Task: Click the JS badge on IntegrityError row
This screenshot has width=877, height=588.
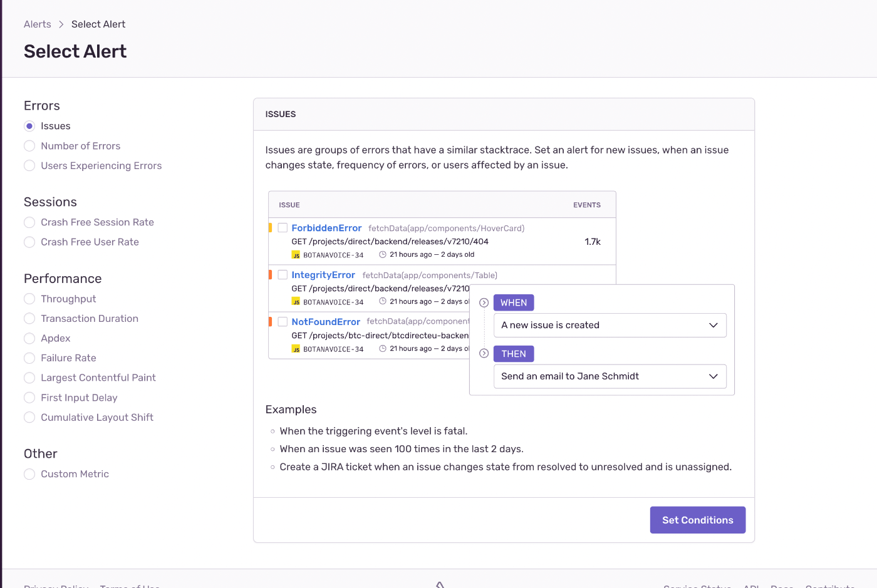Action: [296, 302]
